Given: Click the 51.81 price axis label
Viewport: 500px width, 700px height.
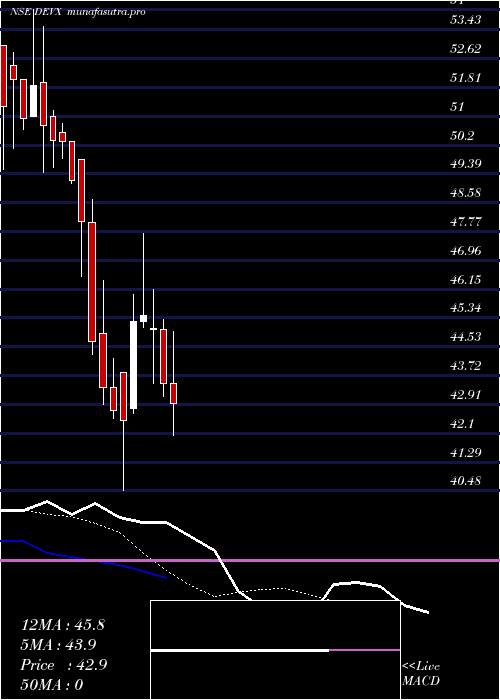Looking at the screenshot, I should tap(466, 78).
